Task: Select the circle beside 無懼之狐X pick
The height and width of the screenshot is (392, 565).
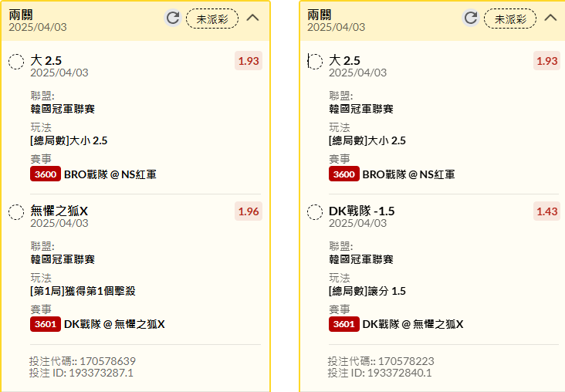Action: tap(16, 212)
